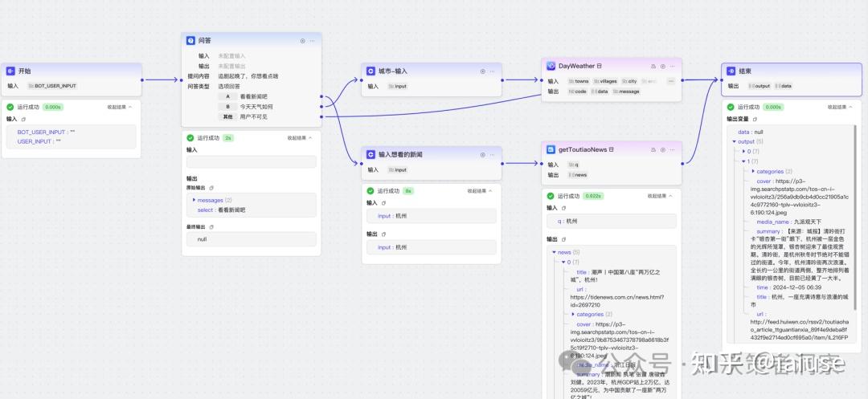Click the 输入想看的新闻 node icon

tap(371, 155)
